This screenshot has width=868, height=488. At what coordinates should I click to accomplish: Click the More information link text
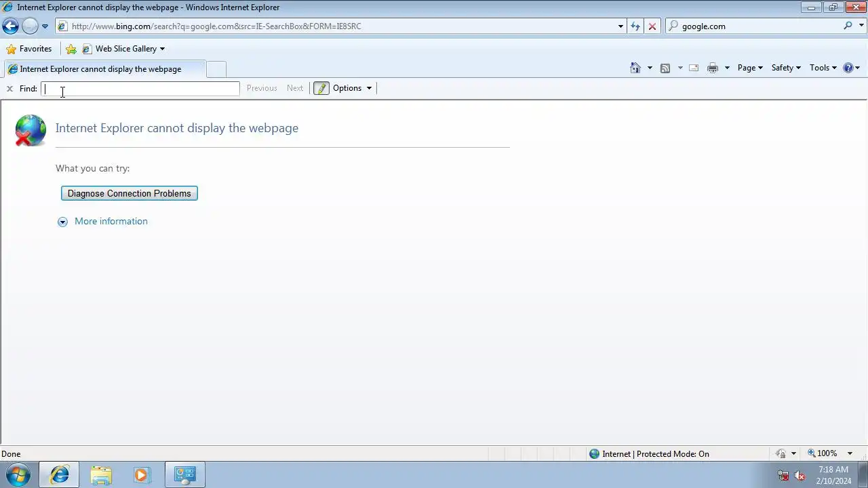(x=111, y=222)
